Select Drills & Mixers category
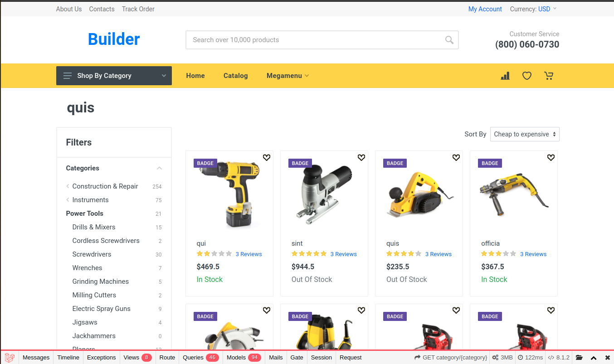Viewport: 614px width, 364px height. click(94, 227)
